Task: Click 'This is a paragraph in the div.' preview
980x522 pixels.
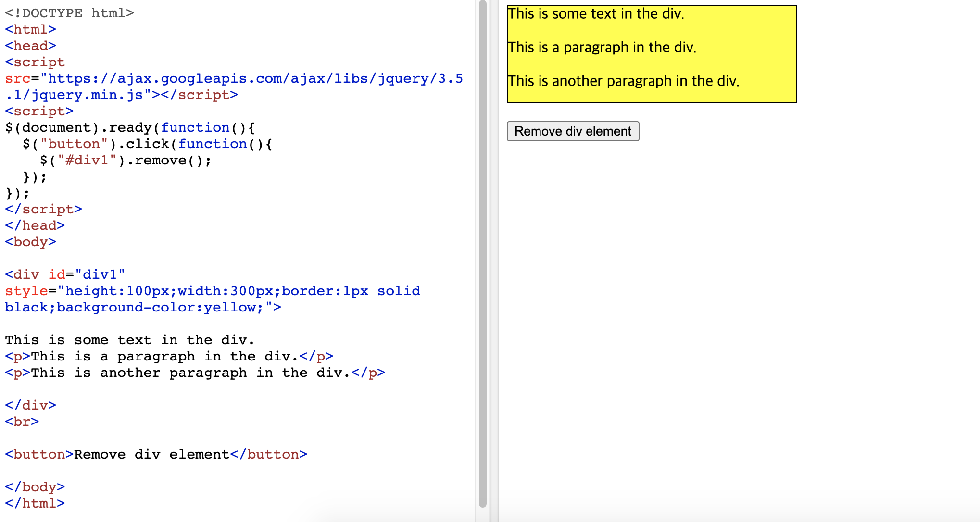Action: (602, 48)
